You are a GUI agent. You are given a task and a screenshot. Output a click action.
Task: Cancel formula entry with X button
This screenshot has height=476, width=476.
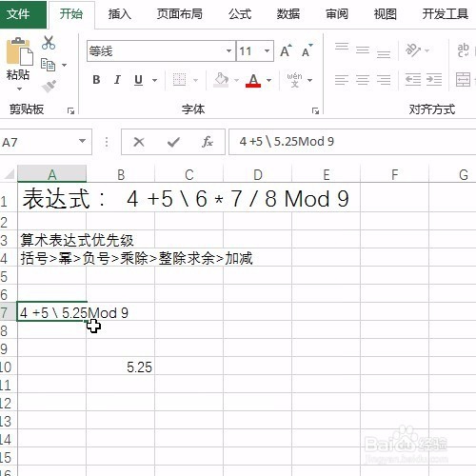(x=139, y=142)
